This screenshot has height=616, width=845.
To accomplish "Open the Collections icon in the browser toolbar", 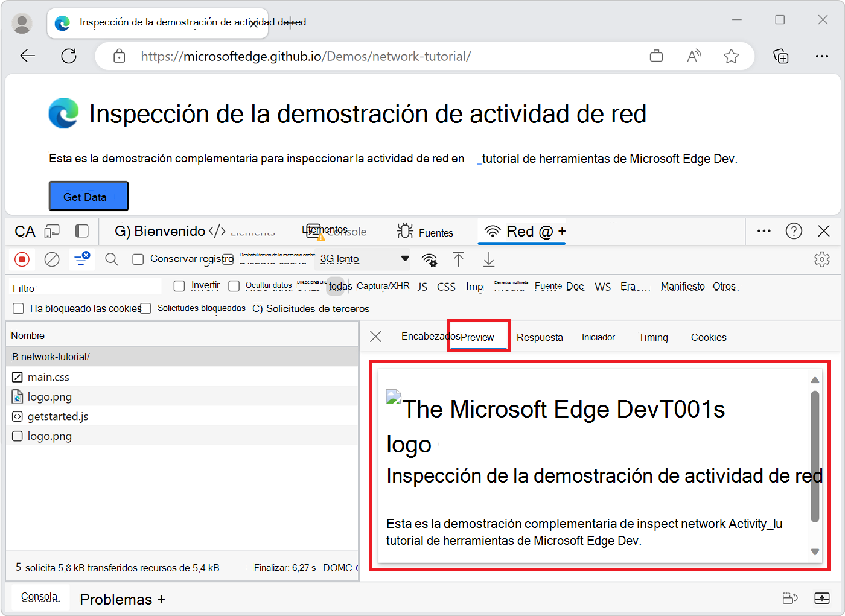I will (x=781, y=56).
